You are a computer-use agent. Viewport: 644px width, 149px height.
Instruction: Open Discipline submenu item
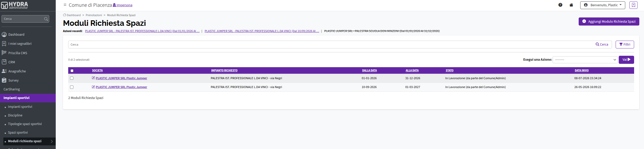pos(15,115)
